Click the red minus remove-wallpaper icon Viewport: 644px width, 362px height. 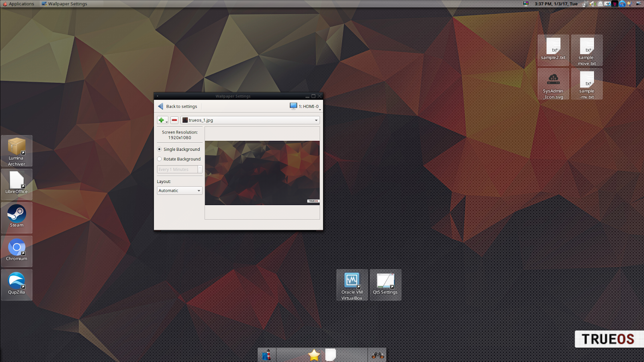174,120
